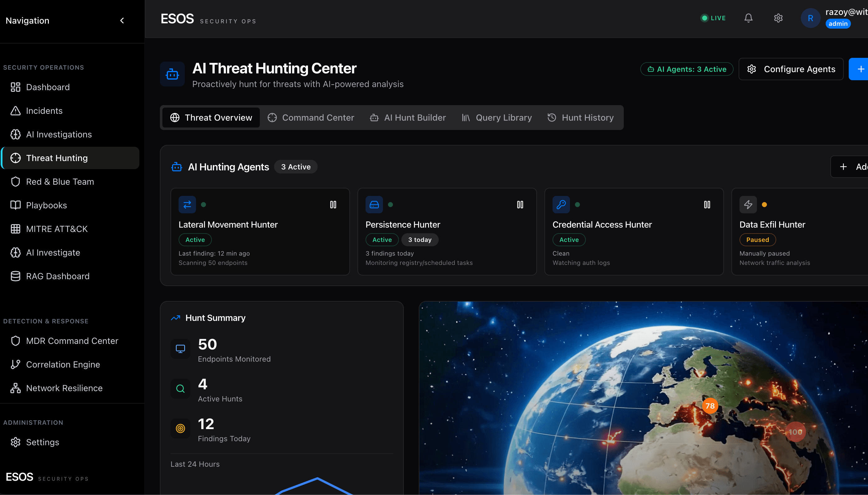Click the Credential Access Hunter title

[602, 225]
